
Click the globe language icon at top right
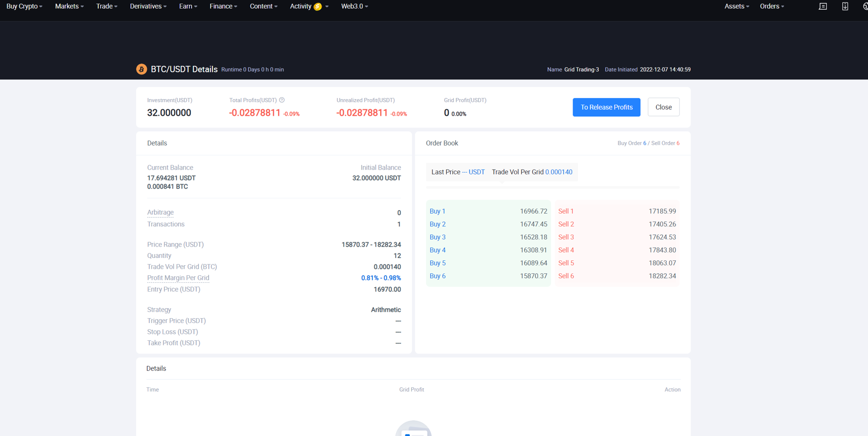tap(865, 6)
